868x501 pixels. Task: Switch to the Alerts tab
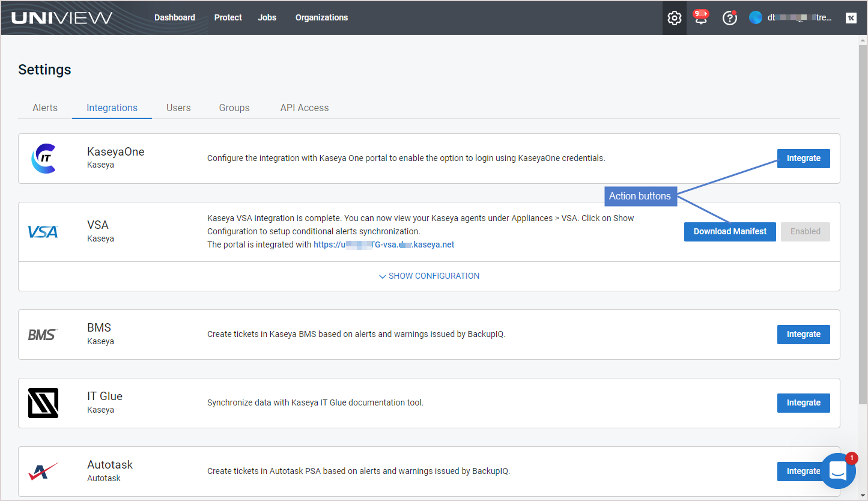(45, 108)
